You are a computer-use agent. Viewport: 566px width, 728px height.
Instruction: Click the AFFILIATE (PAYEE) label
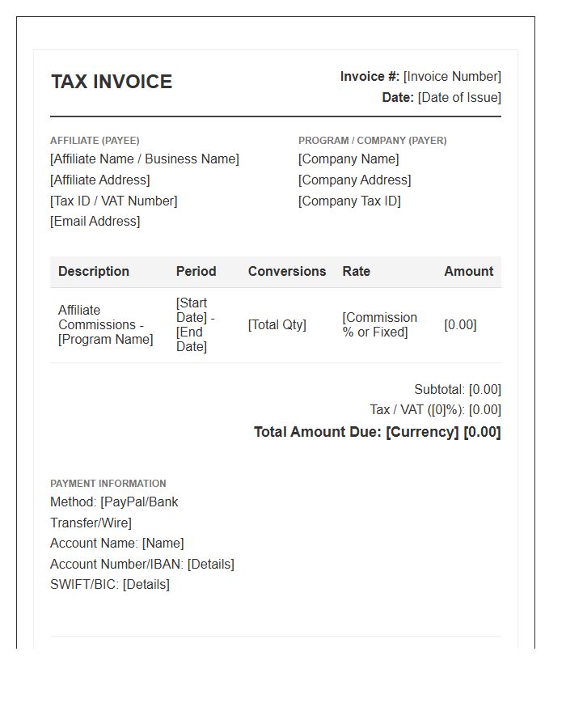tap(95, 141)
